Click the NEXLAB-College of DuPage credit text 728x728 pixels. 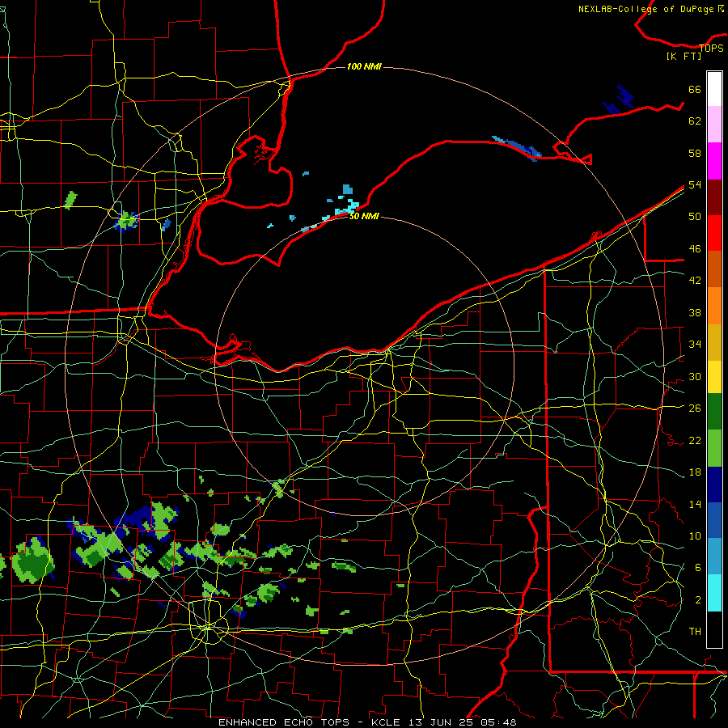pos(650,9)
